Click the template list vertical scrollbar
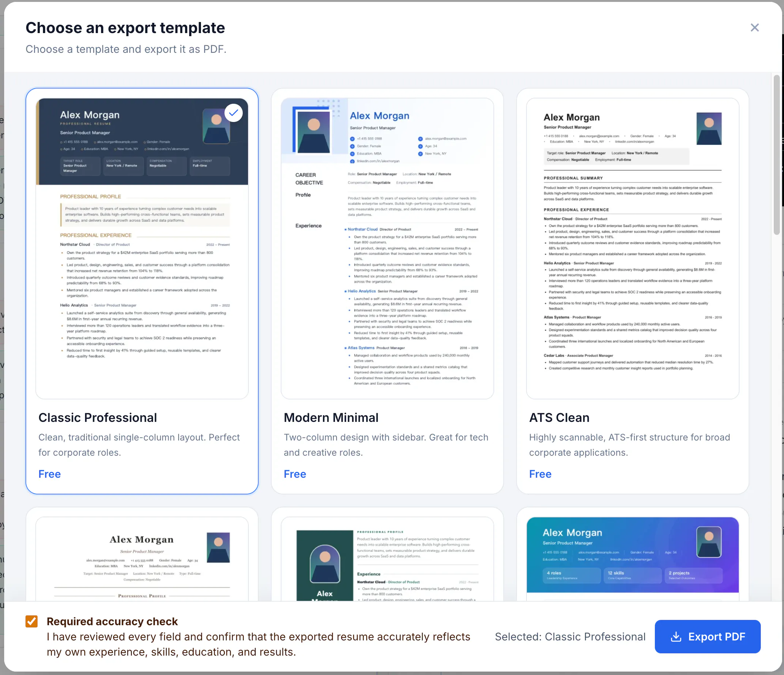The height and width of the screenshot is (675, 784). click(776, 155)
